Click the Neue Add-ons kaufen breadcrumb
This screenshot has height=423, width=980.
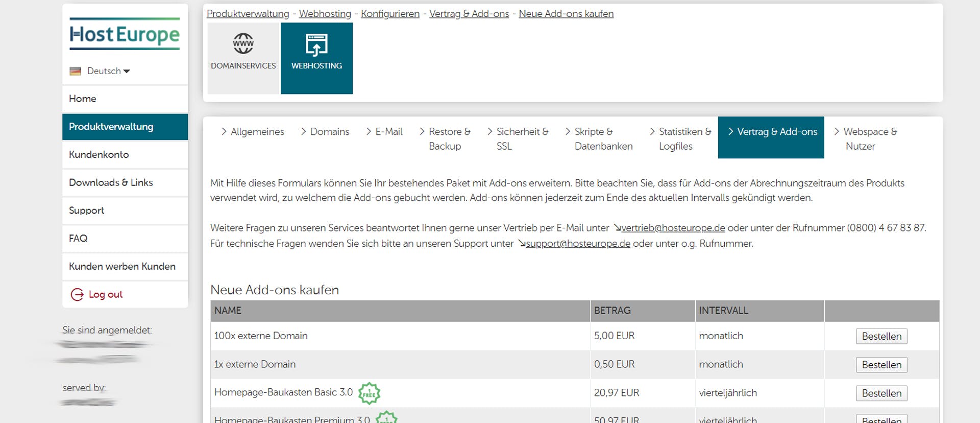click(x=566, y=14)
